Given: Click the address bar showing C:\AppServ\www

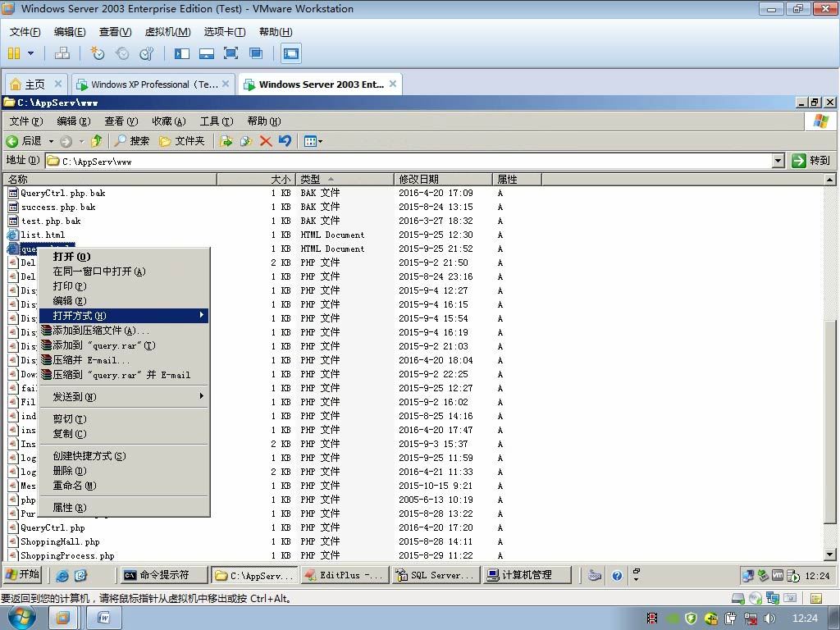Looking at the screenshot, I should pyautogui.click(x=409, y=161).
